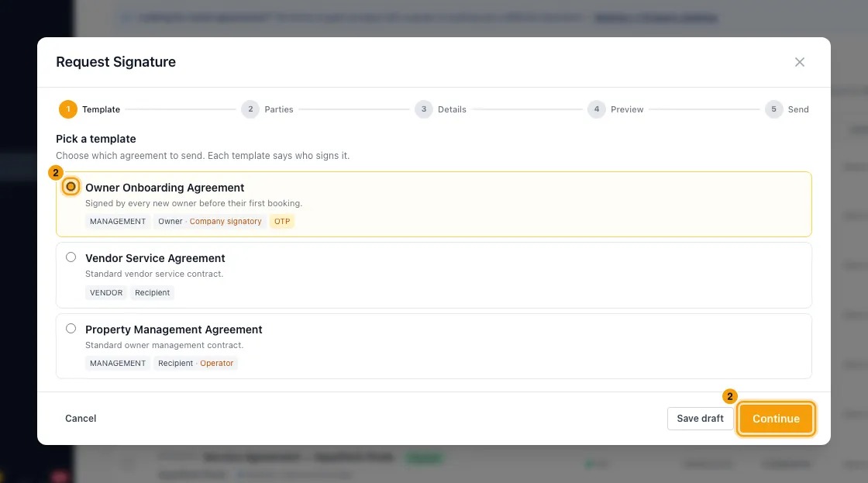This screenshot has width=868, height=483.
Task: Jump to the Details step
Action: [x=441, y=109]
